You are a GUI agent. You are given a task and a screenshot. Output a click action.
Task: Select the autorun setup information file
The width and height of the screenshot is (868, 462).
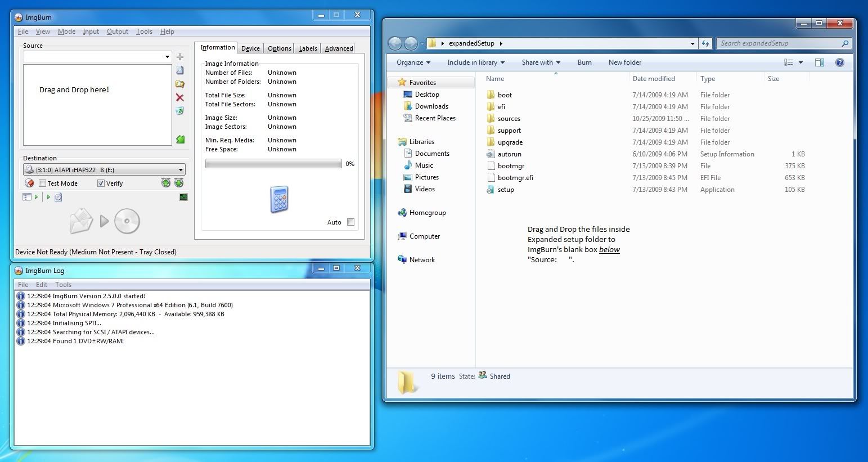click(x=509, y=154)
